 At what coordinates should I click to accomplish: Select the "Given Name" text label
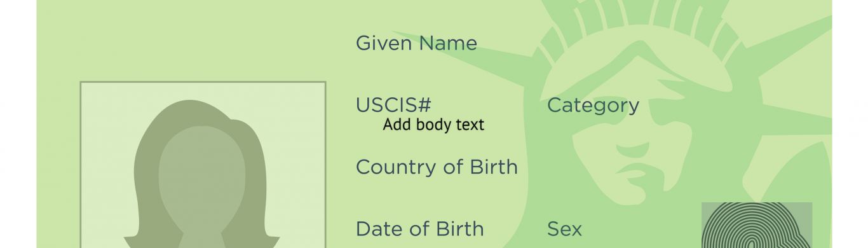pyautogui.click(x=416, y=43)
